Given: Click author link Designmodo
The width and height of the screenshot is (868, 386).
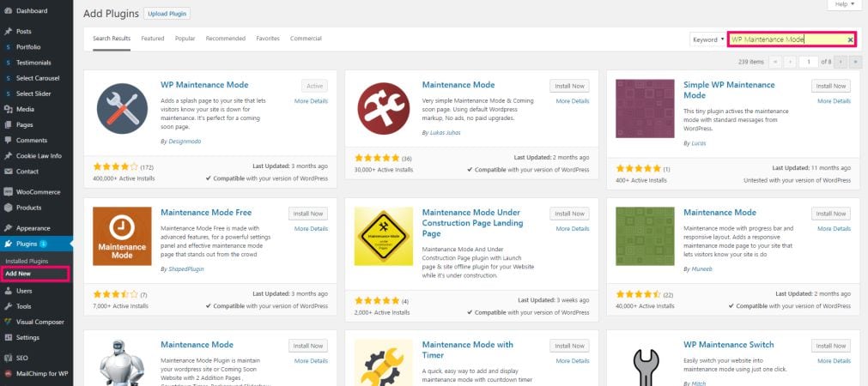Looking at the screenshot, I should coord(183,142).
